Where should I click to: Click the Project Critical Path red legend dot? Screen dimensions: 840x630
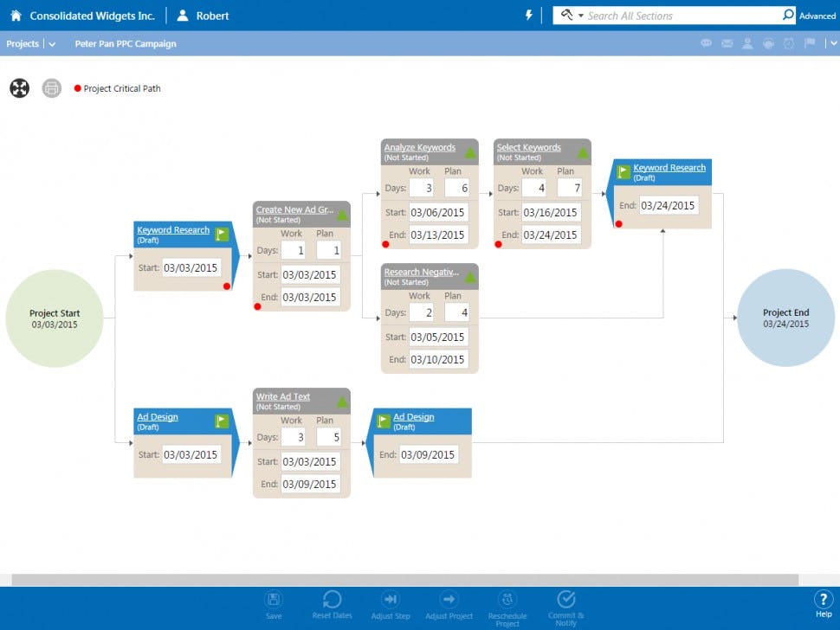(x=78, y=88)
